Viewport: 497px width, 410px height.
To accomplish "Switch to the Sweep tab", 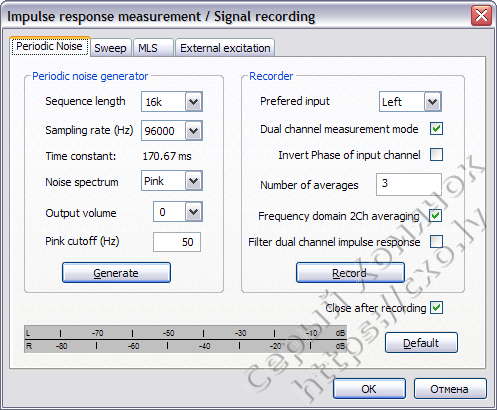I will pos(110,48).
